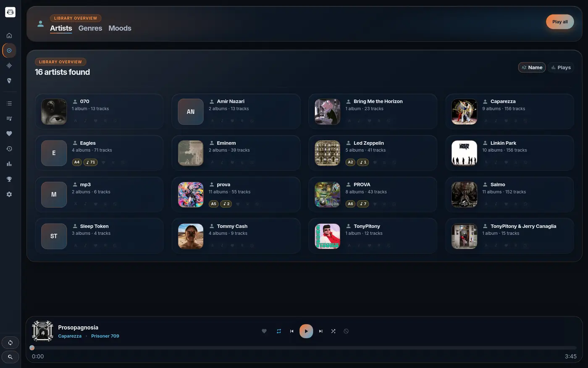The width and height of the screenshot is (588, 368).
Task: Open Caparezza artist link in player
Action: tap(70, 336)
